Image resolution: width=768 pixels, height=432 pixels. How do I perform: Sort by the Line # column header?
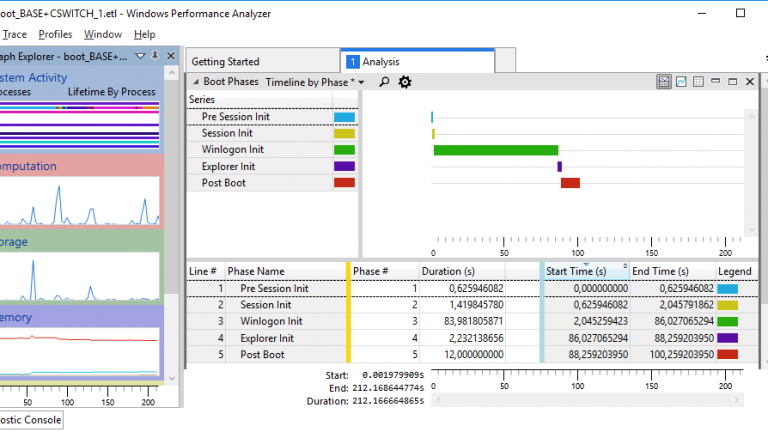[x=205, y=271]
